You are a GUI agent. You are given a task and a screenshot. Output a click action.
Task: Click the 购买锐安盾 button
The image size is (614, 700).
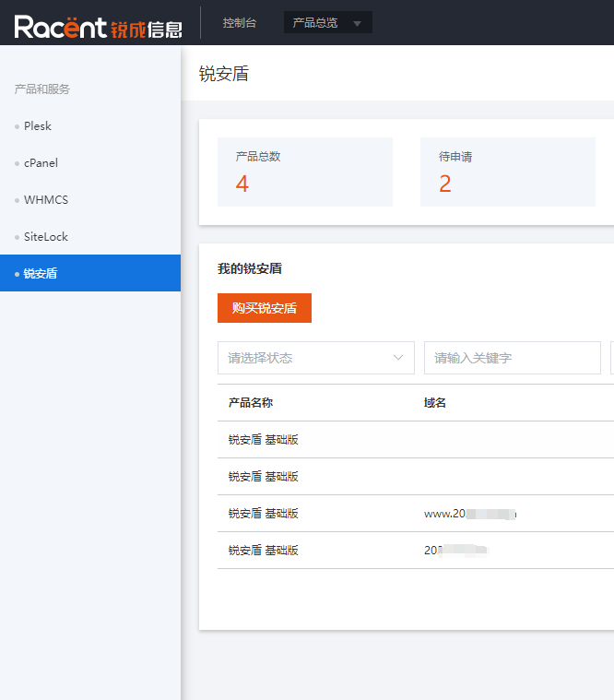265,308
